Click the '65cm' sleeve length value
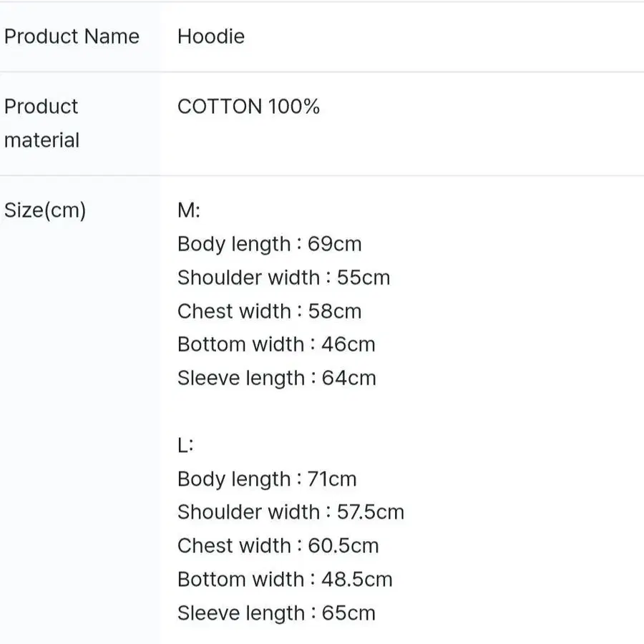Viewport: 644px width, 644px height. click(348, 613)
